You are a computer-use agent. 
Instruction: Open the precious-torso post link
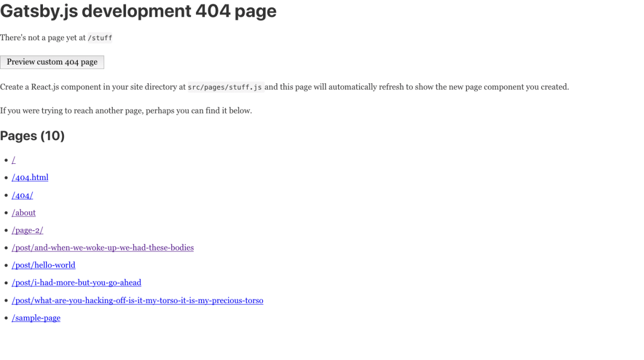click(x=137, y=300)
